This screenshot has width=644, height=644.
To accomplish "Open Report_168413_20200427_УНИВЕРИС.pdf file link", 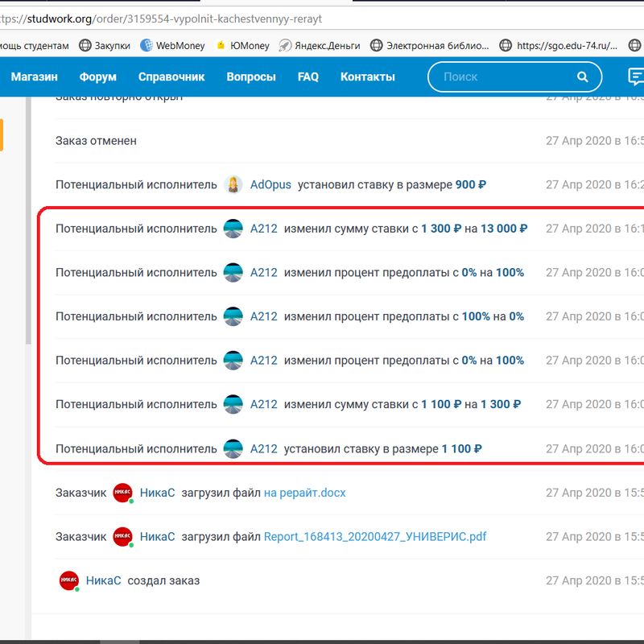I will [x=375, y=537].
